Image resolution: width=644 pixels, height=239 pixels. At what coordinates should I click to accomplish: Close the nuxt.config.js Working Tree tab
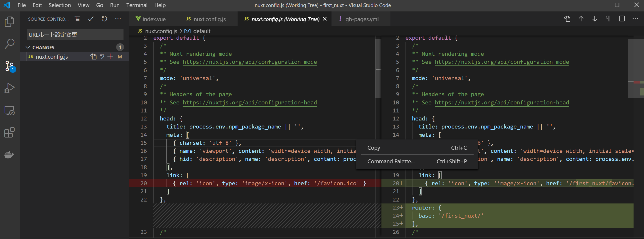(x=325, y=19)
